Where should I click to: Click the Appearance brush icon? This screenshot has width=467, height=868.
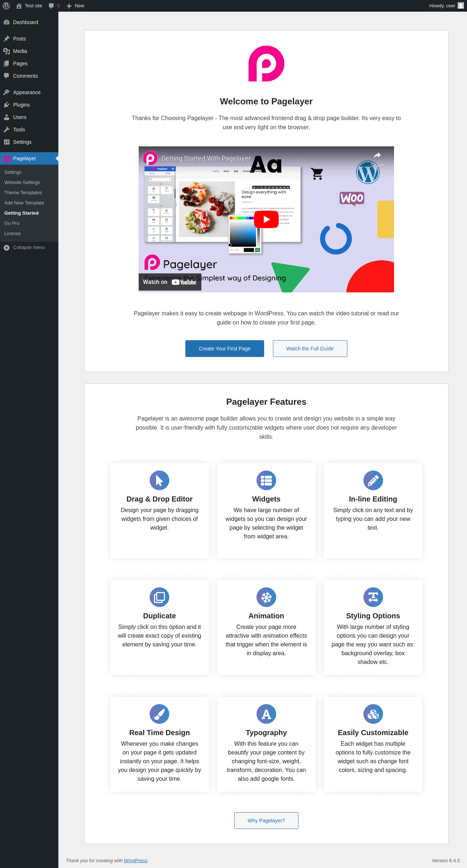tap(7, 92)
